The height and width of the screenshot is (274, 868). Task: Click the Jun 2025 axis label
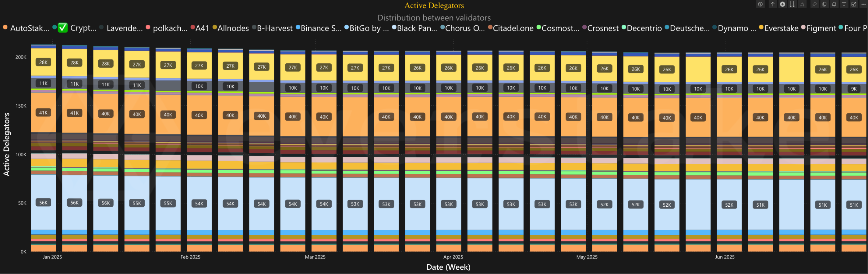pos(725,257)
